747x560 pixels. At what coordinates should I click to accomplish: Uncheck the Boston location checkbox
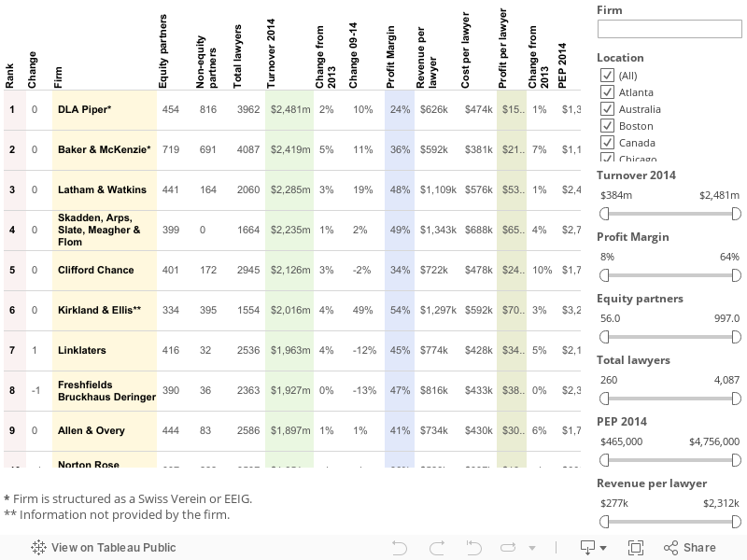[x=607, y=126]
